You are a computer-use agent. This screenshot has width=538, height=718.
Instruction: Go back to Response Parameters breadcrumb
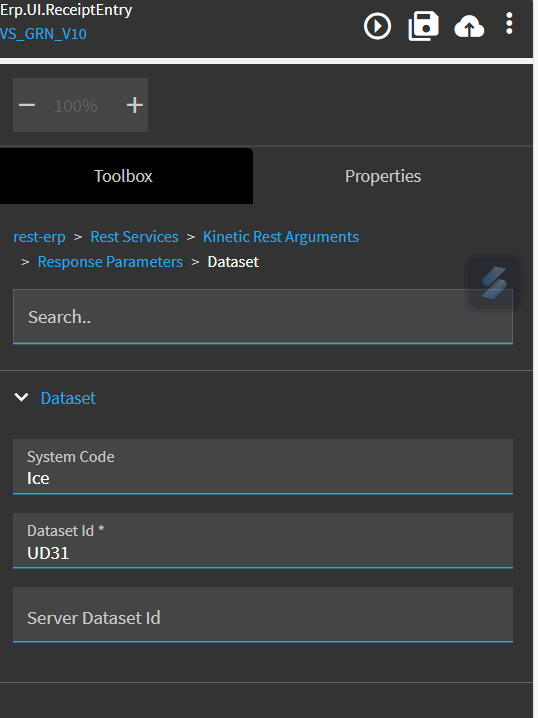pyautogui.click(x=110, y=261)
